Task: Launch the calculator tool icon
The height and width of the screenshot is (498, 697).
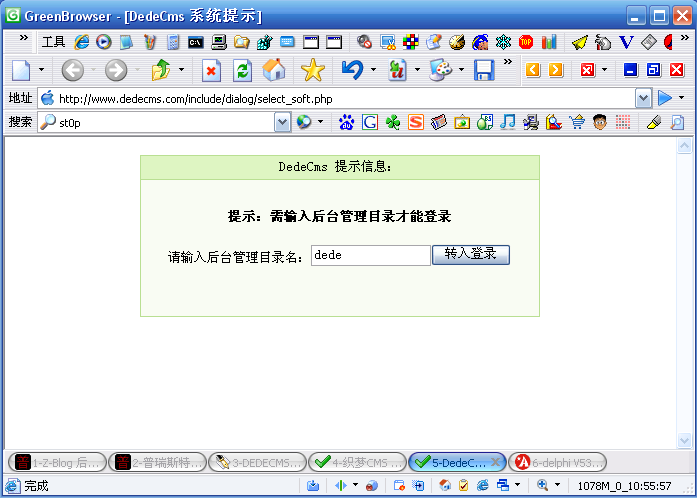Action: (x=173, y=42)
